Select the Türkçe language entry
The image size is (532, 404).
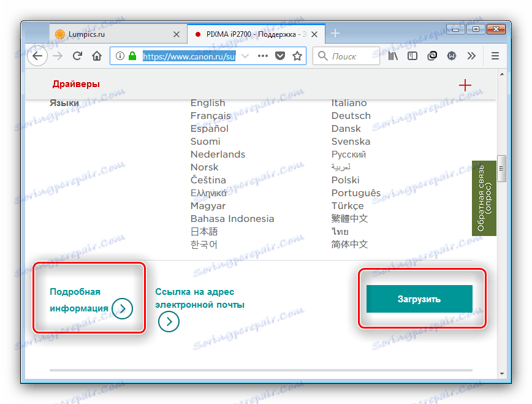(348, 206)
